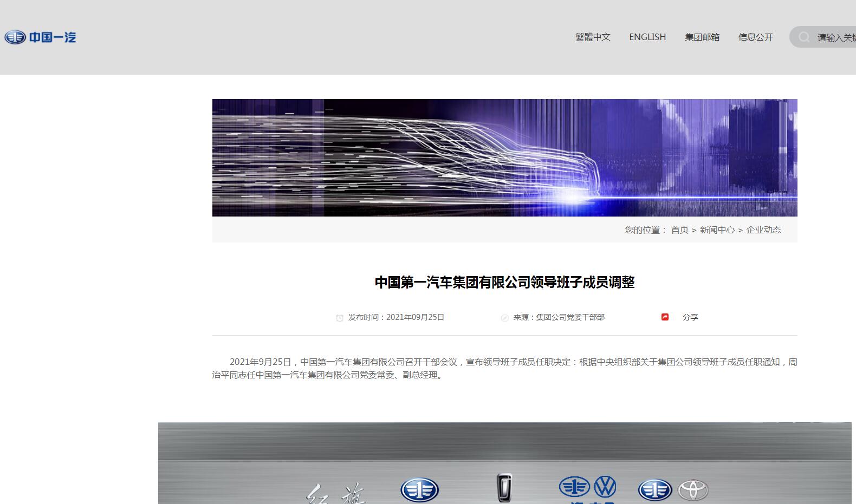Image resolution: width=856 pixels, height=504 pixels.
Task: Click the article paragraph starting 2021年9月25日
Action: click(x=505, y=368)
